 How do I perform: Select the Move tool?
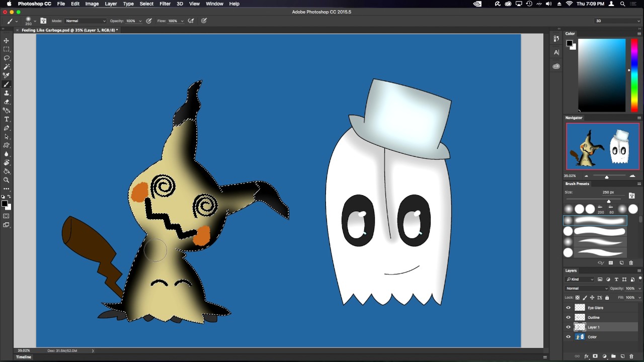7,40
